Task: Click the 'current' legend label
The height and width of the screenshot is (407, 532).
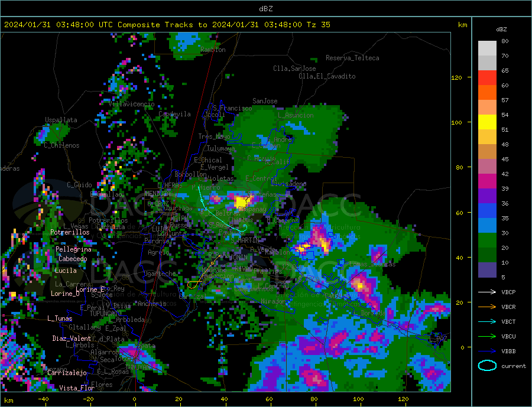Action: point(514,366)
